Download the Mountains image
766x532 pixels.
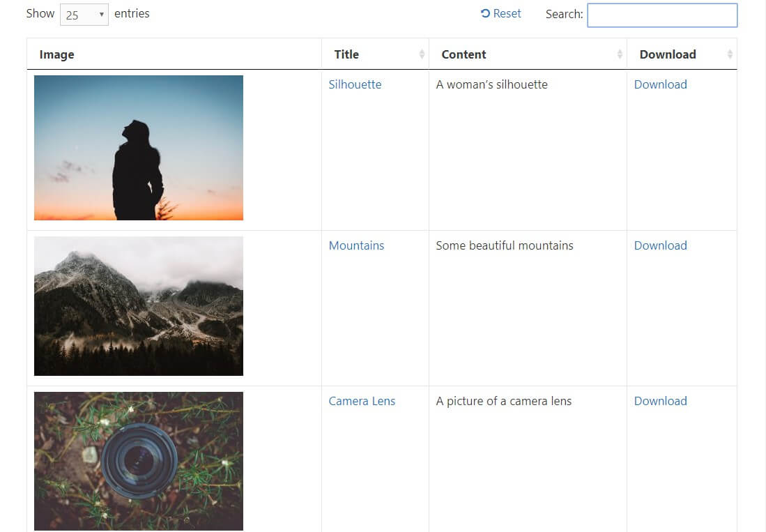point(660,245)
